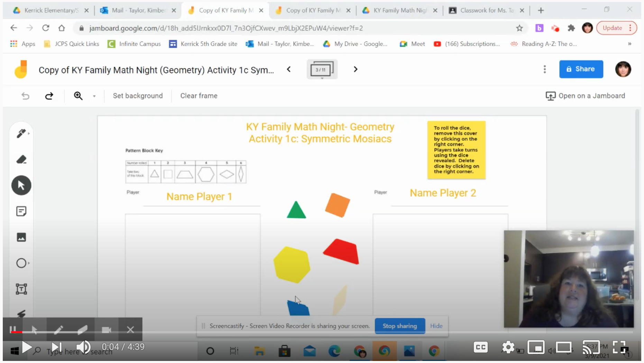Select the yellow hexagon shape
This screenshot has height=363, width=644.
292,265
